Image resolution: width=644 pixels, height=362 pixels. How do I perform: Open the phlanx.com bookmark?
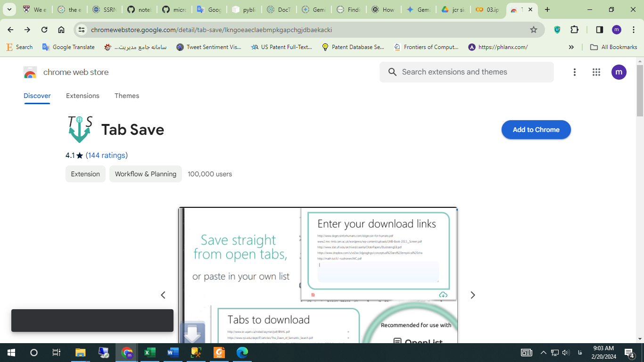point(498,47)
